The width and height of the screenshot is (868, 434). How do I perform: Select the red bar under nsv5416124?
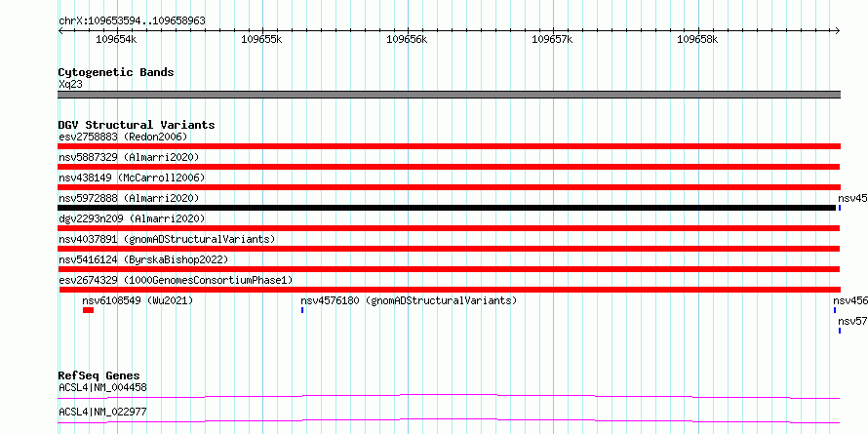tap(449, 269)
